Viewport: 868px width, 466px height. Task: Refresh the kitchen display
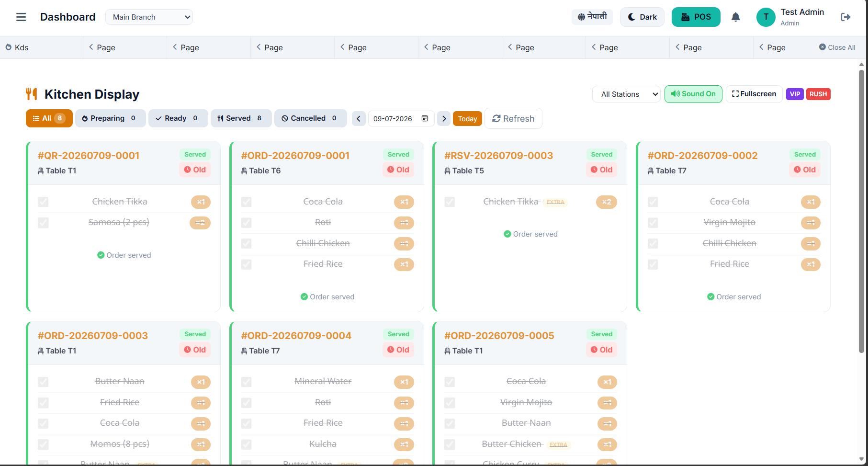(x=513, y=118)
